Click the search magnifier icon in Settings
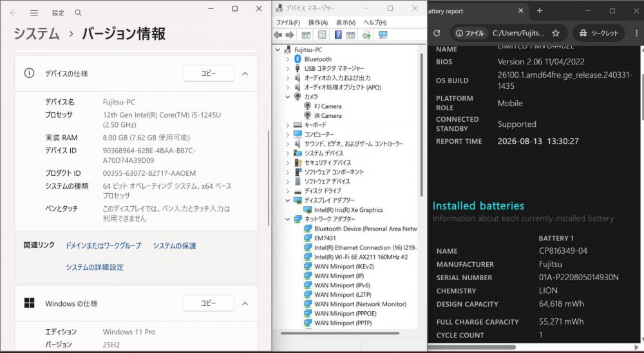This screenshot has height=353, width=644. pyautogui.click(x=78, y=13)
